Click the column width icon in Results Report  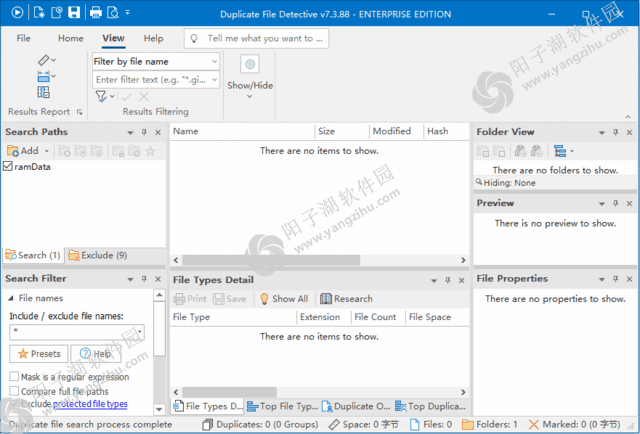click(44, 76)
